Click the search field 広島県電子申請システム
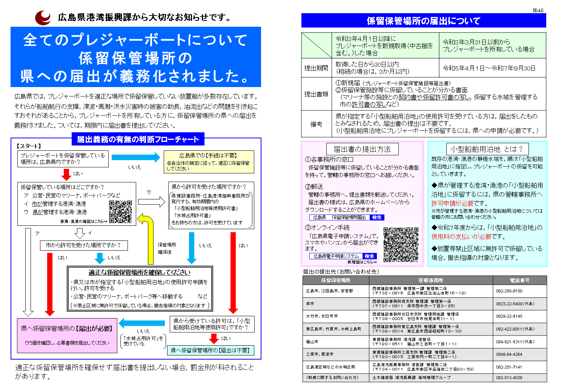Viewport: 567px width, 392px height. coord(336,256)
